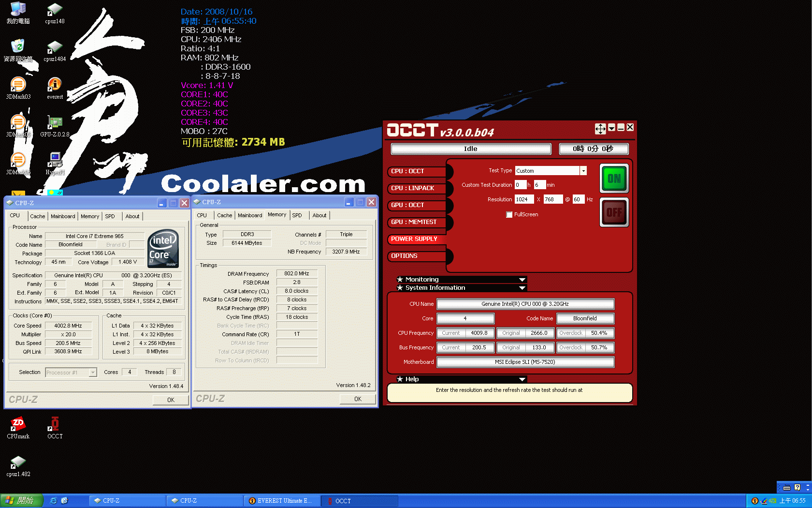
Task: Click the refresh rate field 60
Action: pos(579,199)
